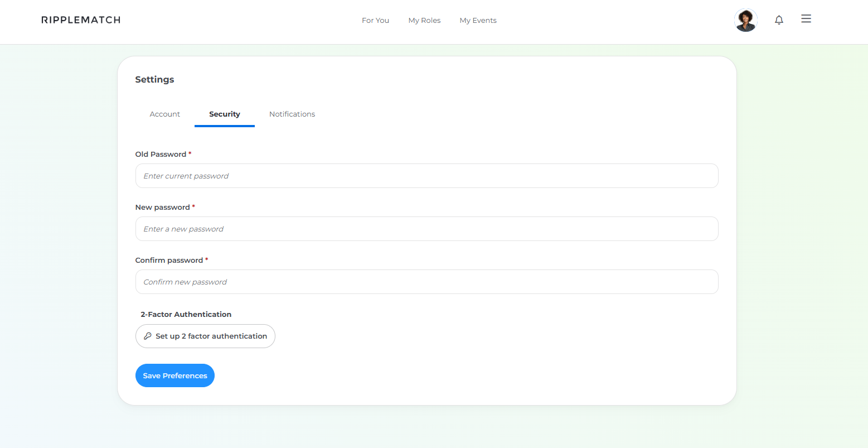This screenshot has width=868, height=448.
Task: Navigate to My Events
Action: tap(478, 21)
